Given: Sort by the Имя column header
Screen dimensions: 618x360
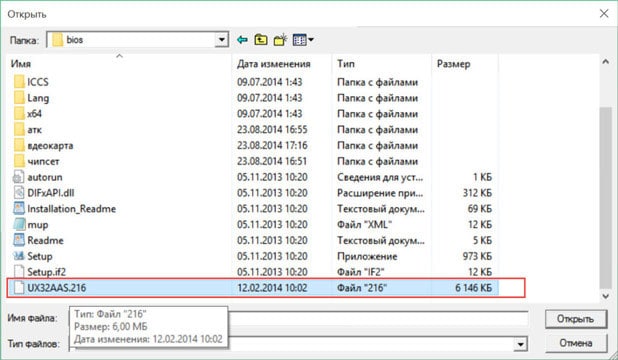Looking at the screenshot, I should click(x=20, y=64).
